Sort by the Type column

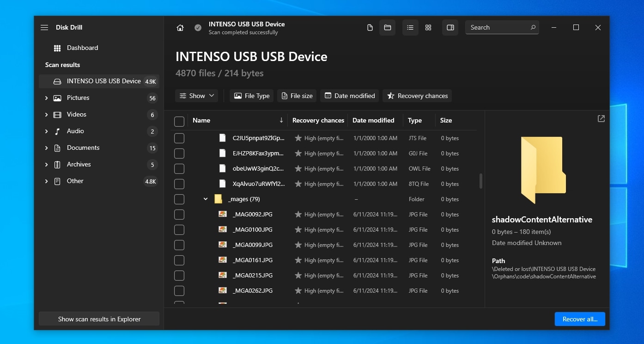[414, 120]
